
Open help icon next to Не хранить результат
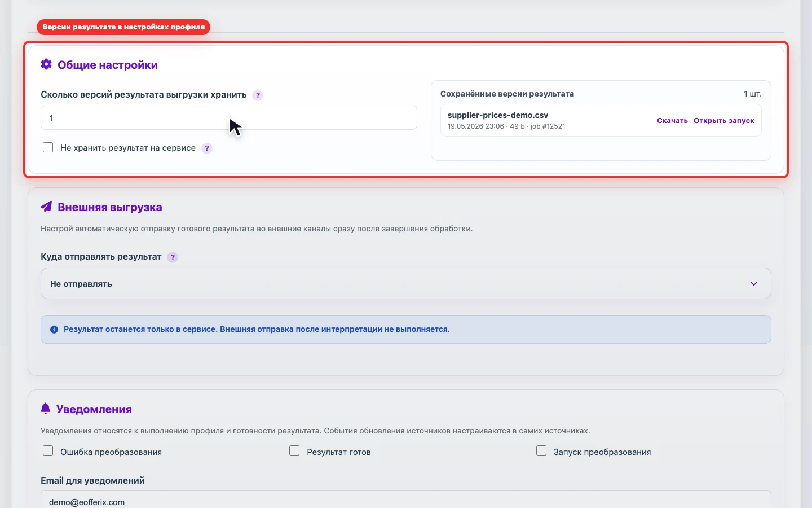pyautogui.click(x=207, y=148)
